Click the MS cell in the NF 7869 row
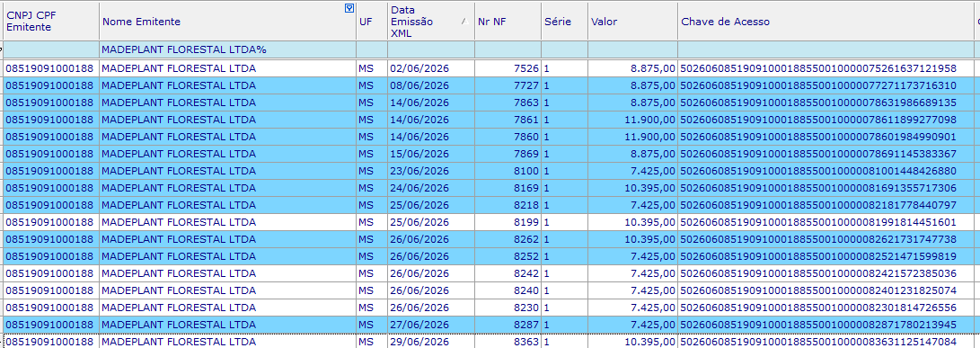Viewport: 980px width, 348px height. pos(372,154)
